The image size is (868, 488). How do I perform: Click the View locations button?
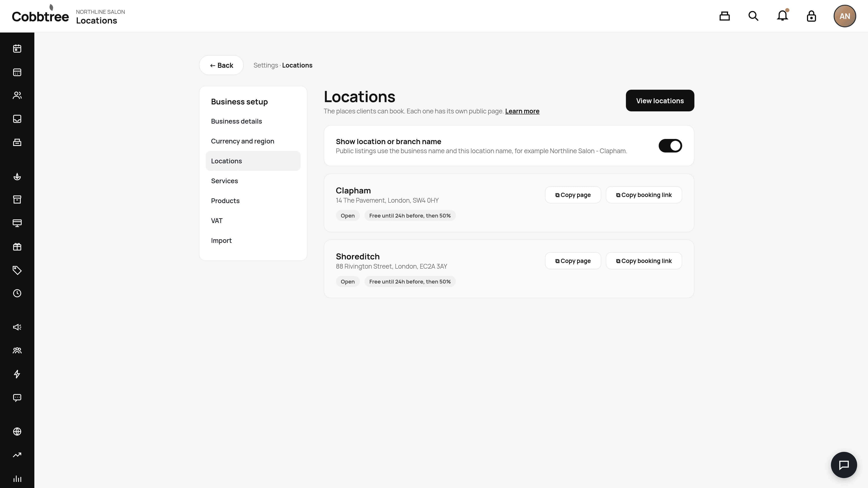[x=660, y=101]
